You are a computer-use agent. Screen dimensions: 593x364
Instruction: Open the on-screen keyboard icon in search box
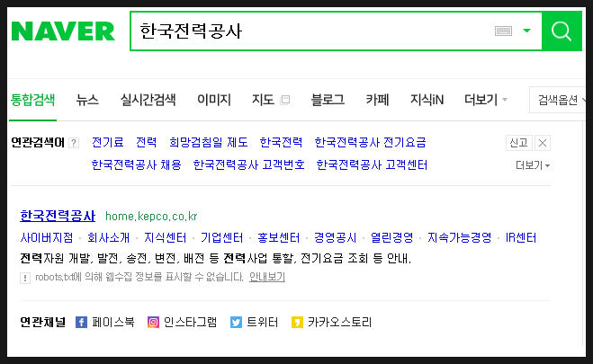click(503, 31)
